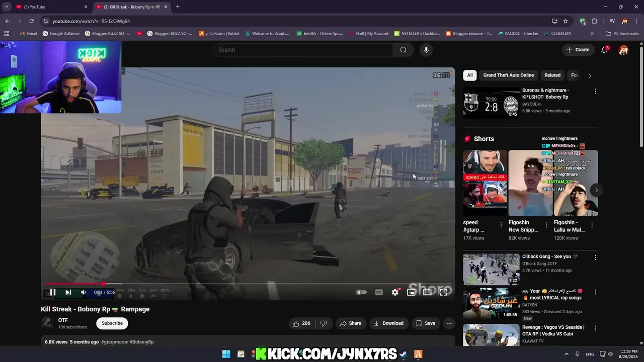The height and width of the screenshot is (362, 644).
Task: Click the install app icon in address bar
Action: (554, 21)
